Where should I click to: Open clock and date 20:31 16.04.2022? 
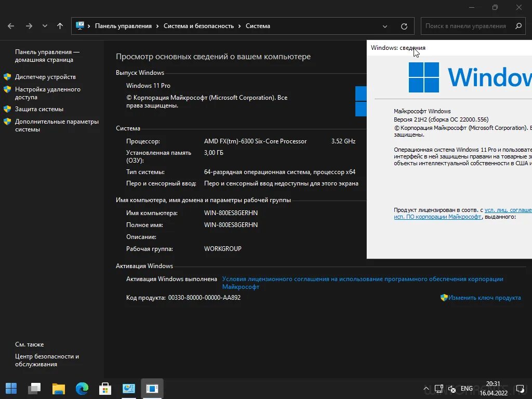click(x=494, y=389)
